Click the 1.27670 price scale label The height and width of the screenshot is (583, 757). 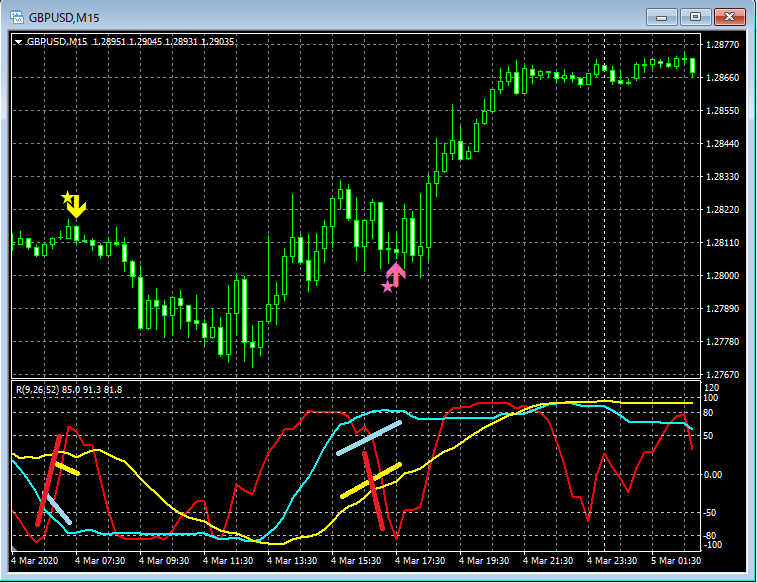(722, 375)
